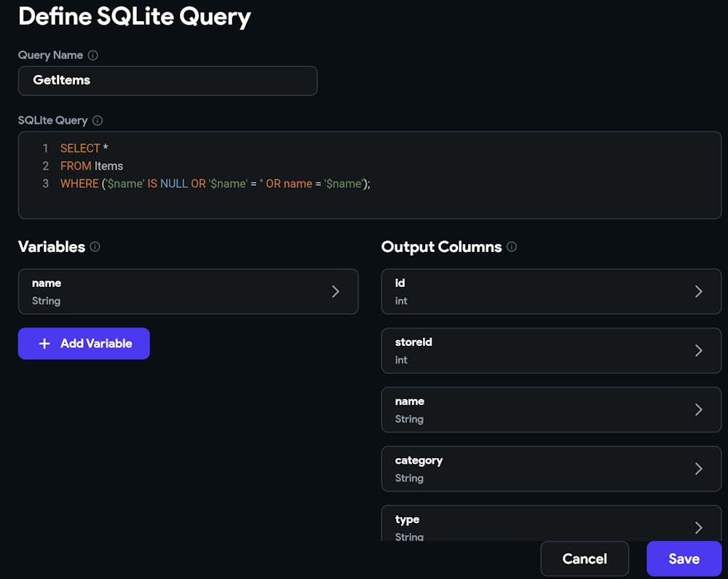Screen dimensions: 728x579
Task: Expand the type column chevron
Action: tap(699, 527)
